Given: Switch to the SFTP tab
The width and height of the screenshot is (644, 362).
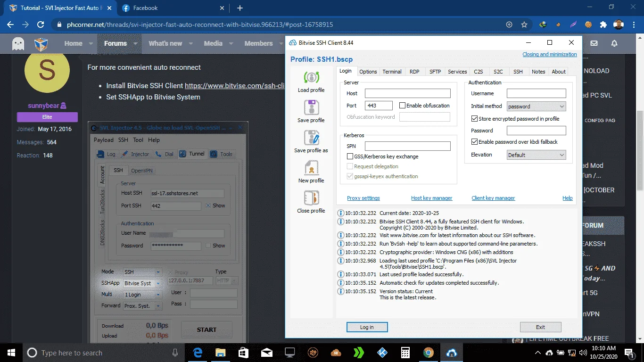Looking at the screenshot, I should pos(435,72).
